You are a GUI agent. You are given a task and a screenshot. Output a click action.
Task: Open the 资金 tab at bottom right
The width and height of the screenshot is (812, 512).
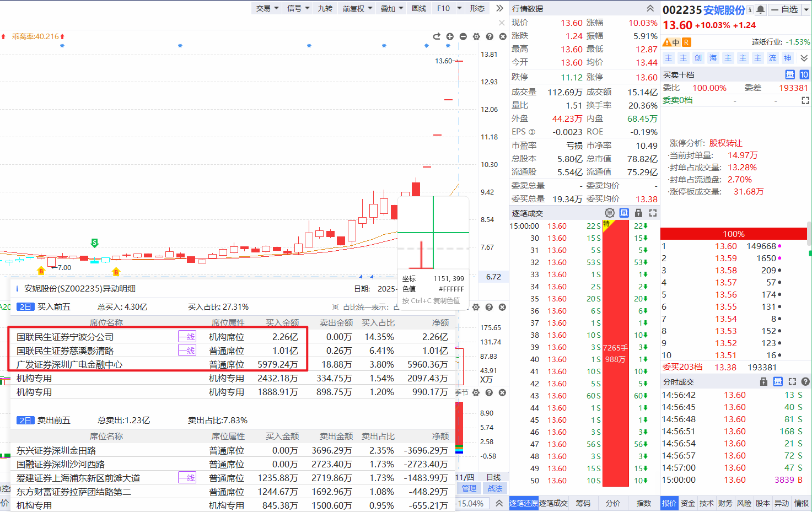click(x=687, y=503)
